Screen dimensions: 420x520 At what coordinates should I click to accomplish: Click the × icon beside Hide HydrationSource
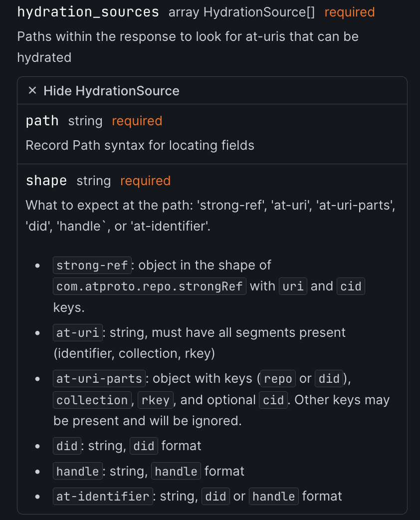point(32,90)
